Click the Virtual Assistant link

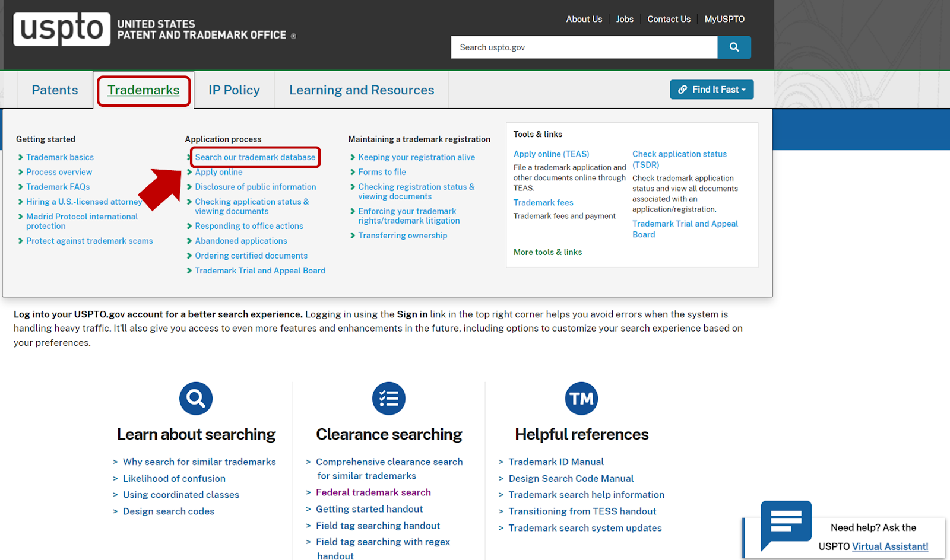point(890,546)
